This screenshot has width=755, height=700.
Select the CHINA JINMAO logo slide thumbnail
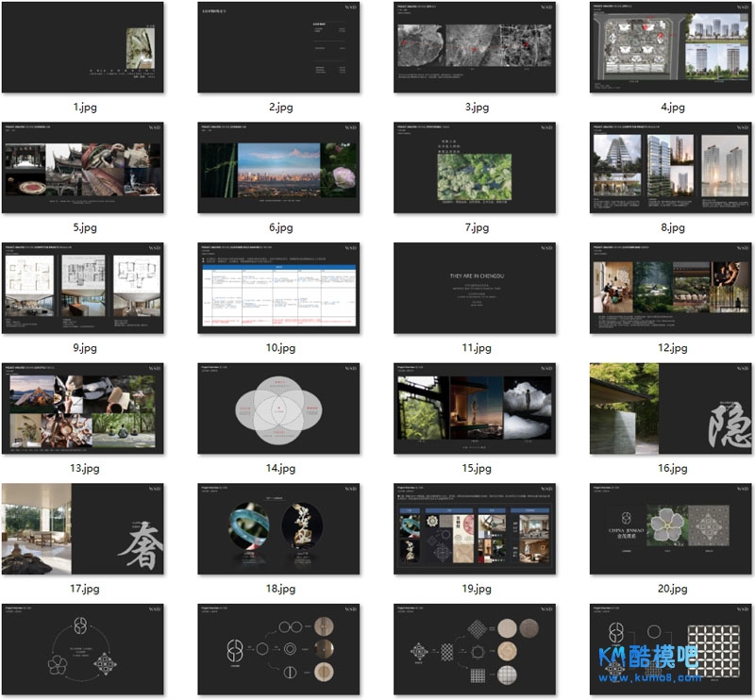coord(672,529)
